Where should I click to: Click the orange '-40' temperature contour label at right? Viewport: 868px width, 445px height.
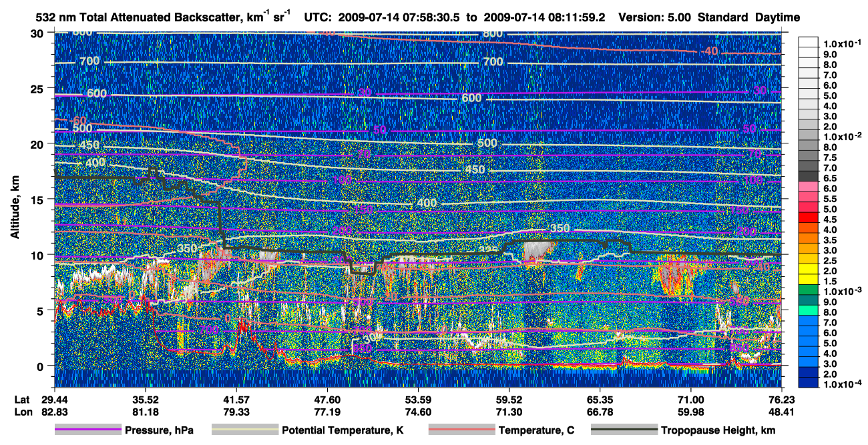[710, 52]
